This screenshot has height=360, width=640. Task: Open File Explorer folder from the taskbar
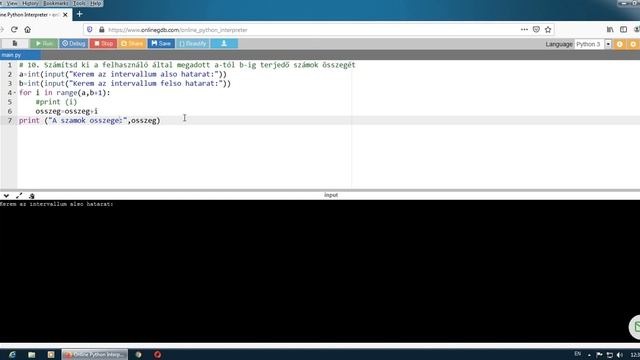point(31,355)
